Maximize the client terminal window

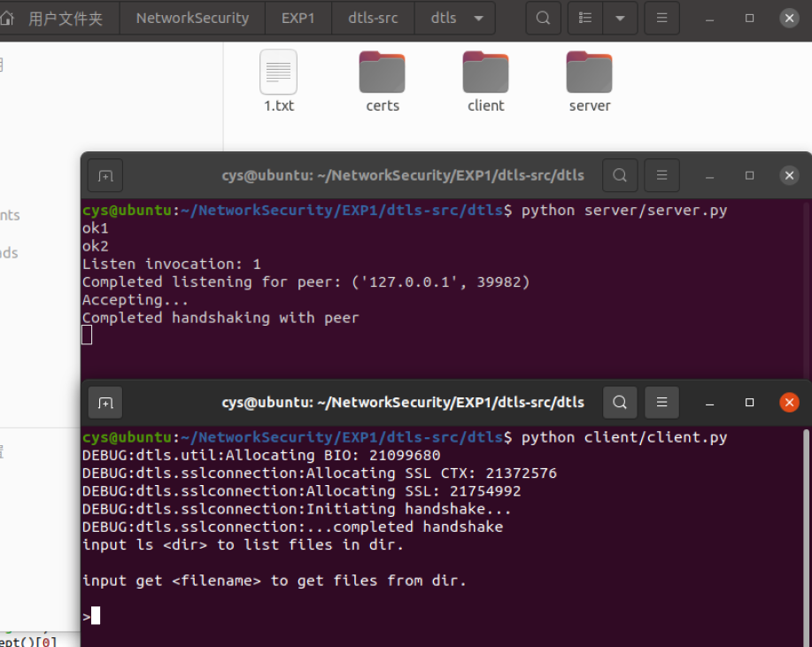749,402
